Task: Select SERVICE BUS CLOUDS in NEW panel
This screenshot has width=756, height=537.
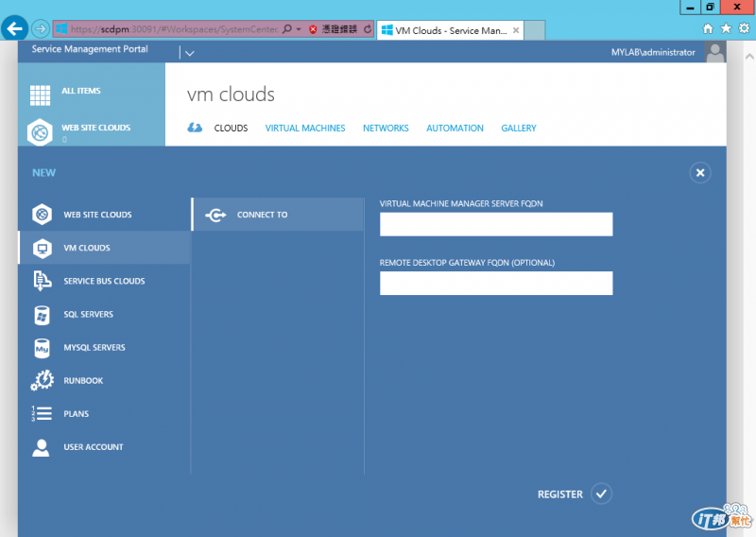Action: [104, 281]
